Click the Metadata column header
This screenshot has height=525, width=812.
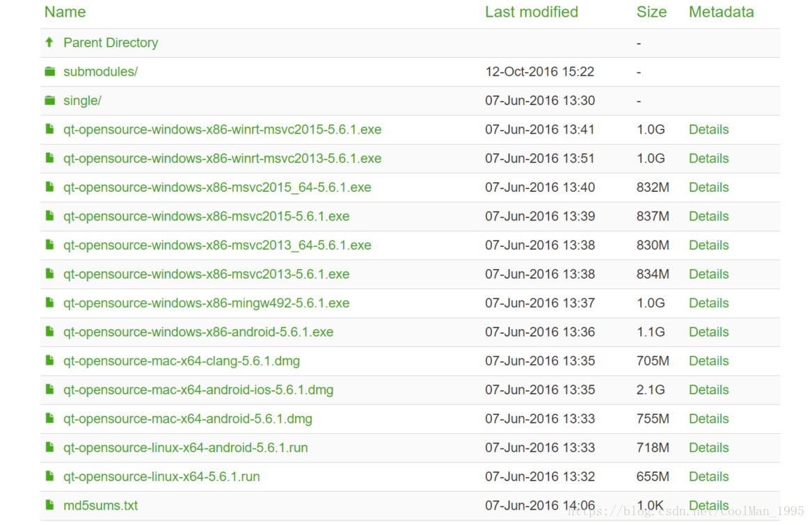coord(722,12)
